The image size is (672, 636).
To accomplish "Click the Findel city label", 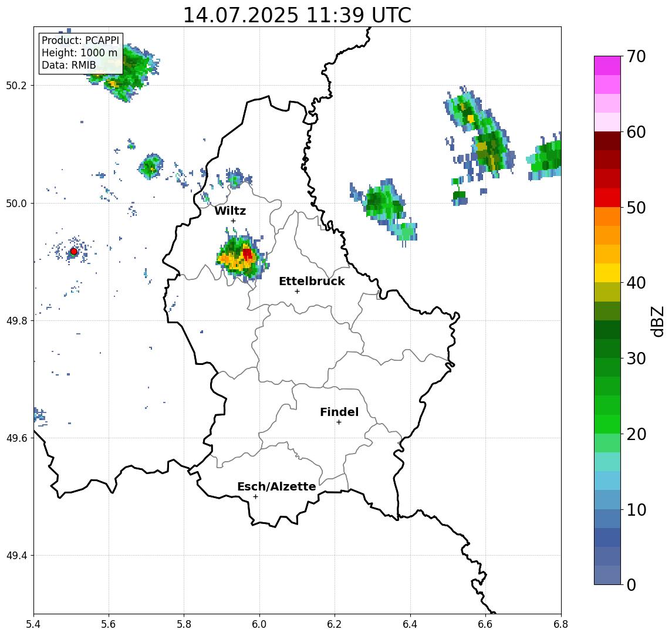I will click(x=339, y=412).
